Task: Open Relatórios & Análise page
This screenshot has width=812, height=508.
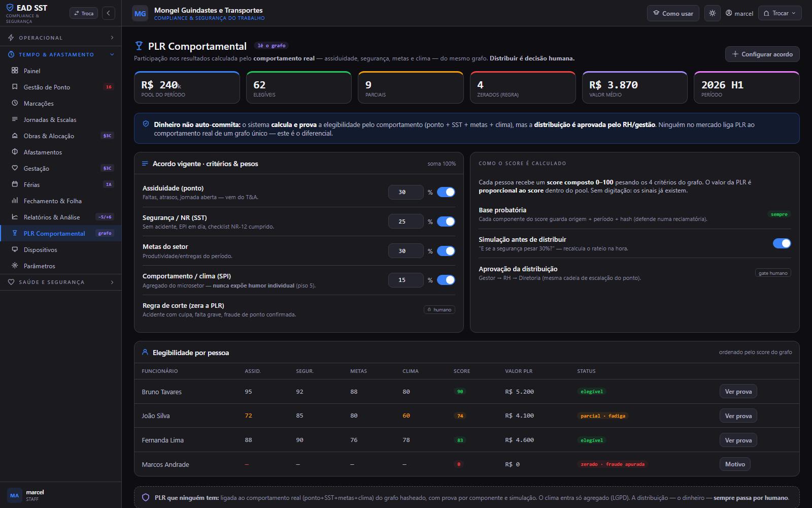Action: [x=61, y=217]
